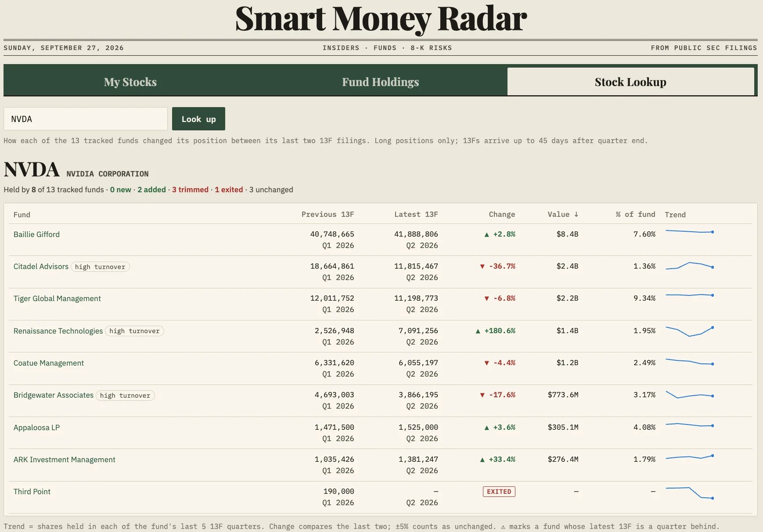Image resolution: width=763 pixels, height=532 pixels.
Task: Click the -36.7% change for Citadel Advisors
Action: [497, 266]
